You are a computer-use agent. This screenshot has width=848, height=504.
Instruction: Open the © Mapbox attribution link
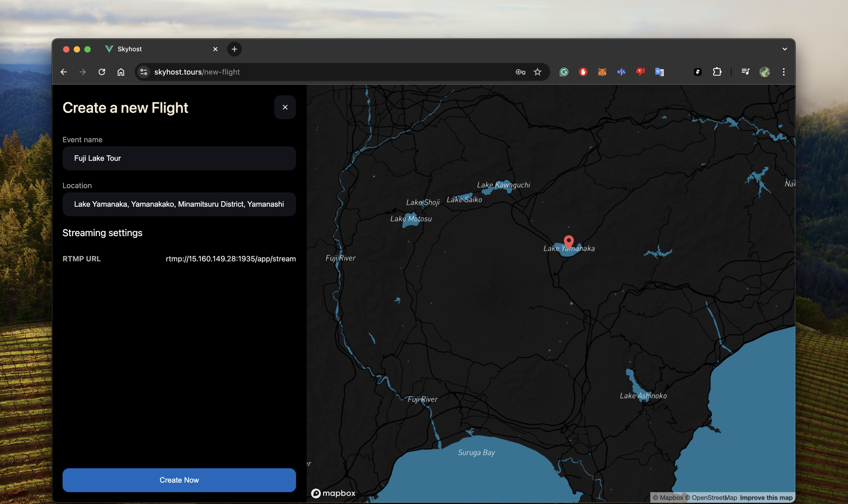point(668,498)
